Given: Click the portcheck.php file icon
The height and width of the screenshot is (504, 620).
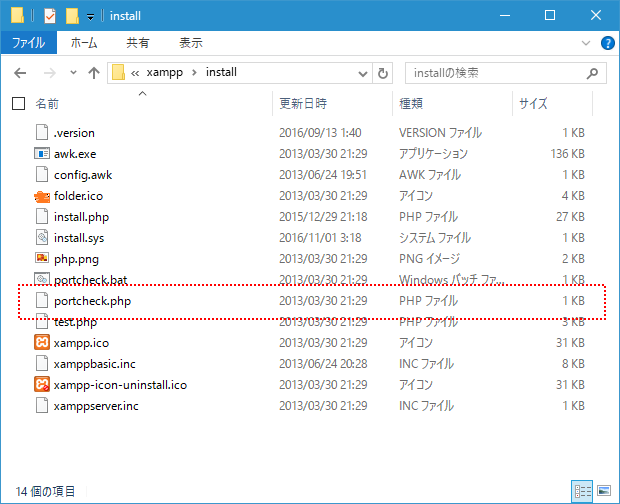Looking at the screenshot, I should [x=42, y=300].
